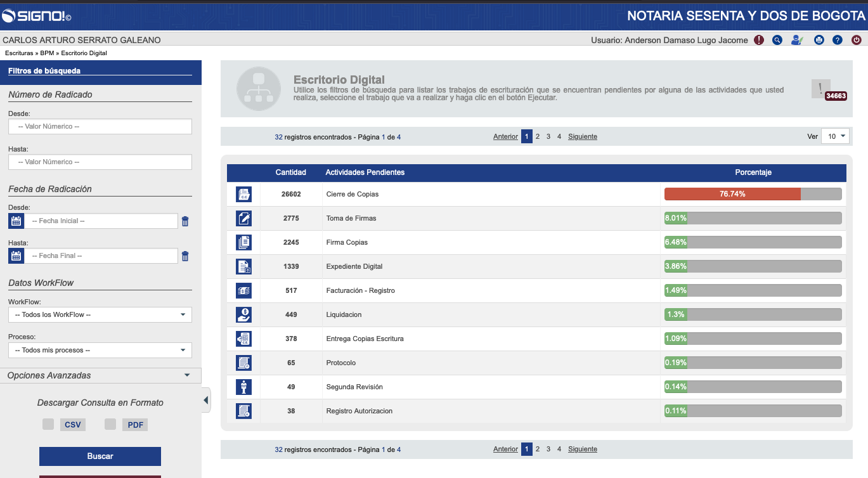
Task: Click the power logout icon
Action: tap(857, 40)
